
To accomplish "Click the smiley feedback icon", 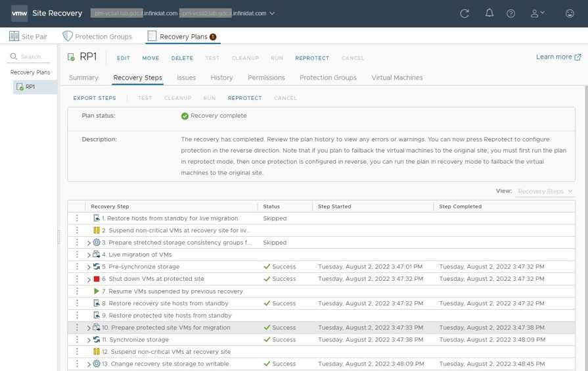I will (570, 13).
